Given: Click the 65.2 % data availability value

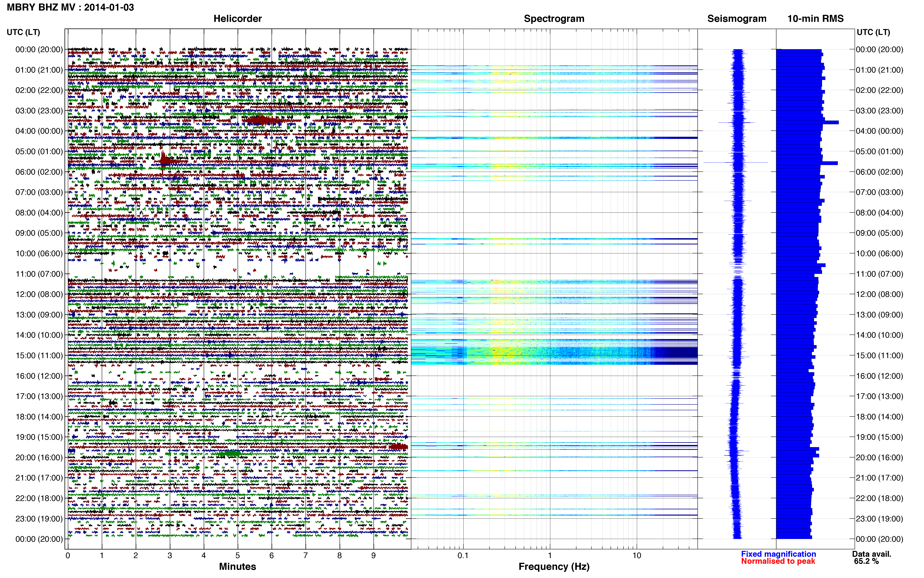Looking at the screenshot, I should click(866, 561).
